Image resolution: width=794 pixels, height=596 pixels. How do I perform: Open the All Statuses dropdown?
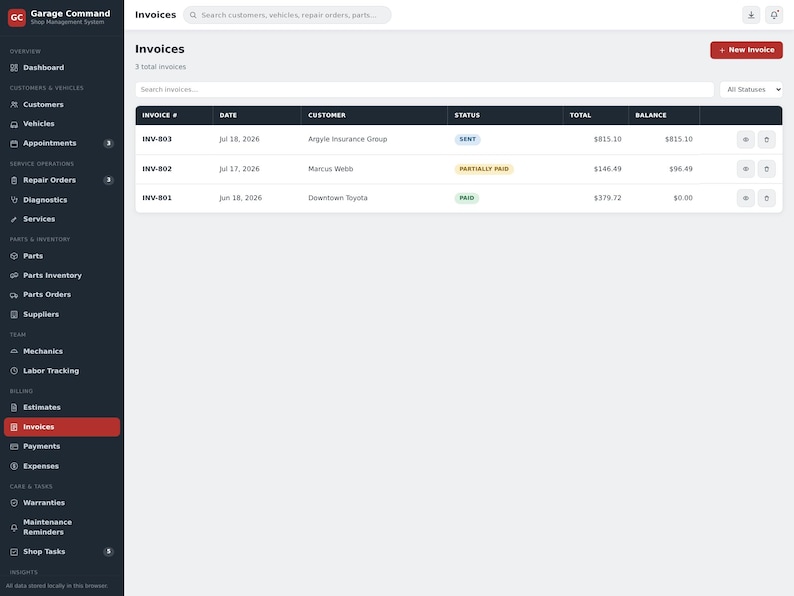click(751, 90)
